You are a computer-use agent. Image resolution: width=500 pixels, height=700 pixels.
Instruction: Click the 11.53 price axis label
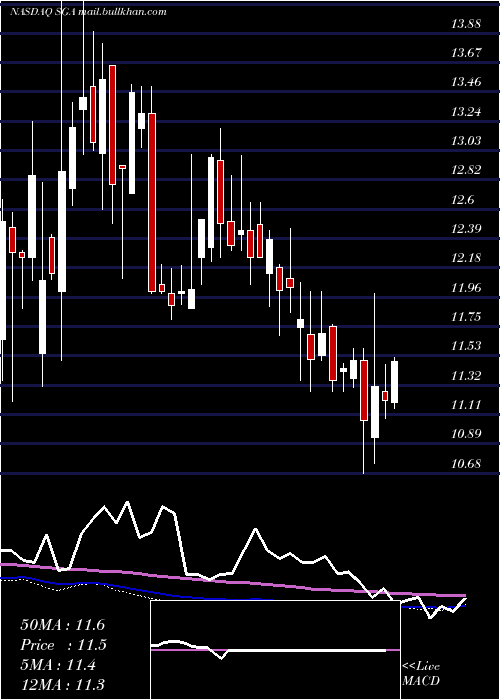click(x=466, y=346)
